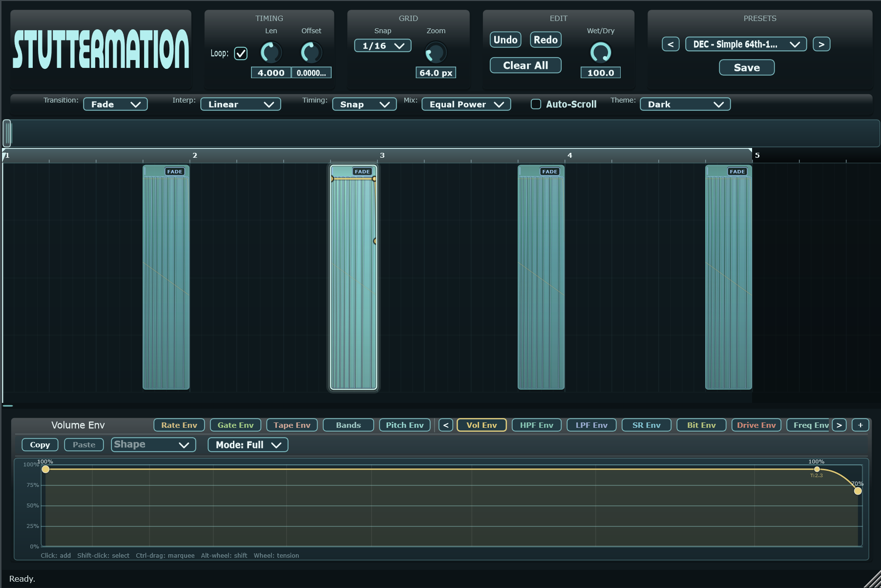Viewport: 881px width, 588px height.
Task: Copy the volume envelope
Action: (40, 444)
